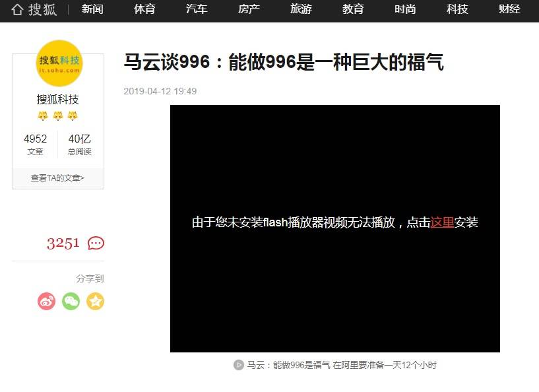Go to the 房产 section
539x392 pixels.
tap(249, 9)
